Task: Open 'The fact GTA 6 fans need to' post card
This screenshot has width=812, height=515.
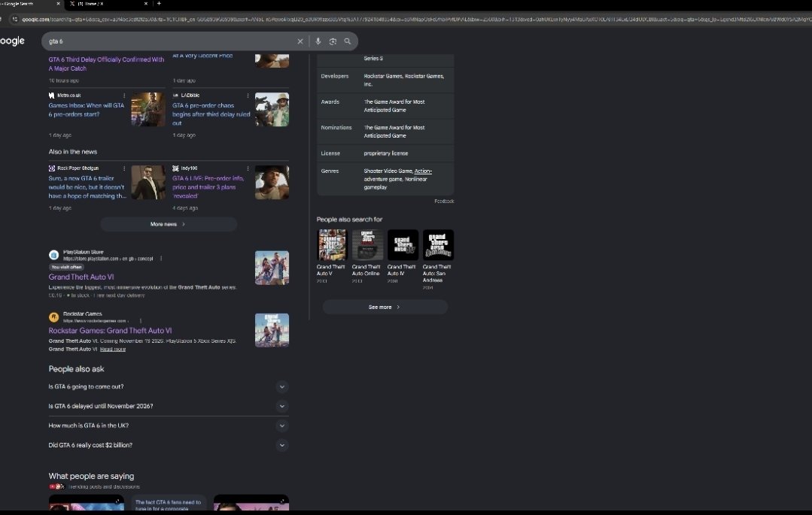Action: [x=169, y=503]
